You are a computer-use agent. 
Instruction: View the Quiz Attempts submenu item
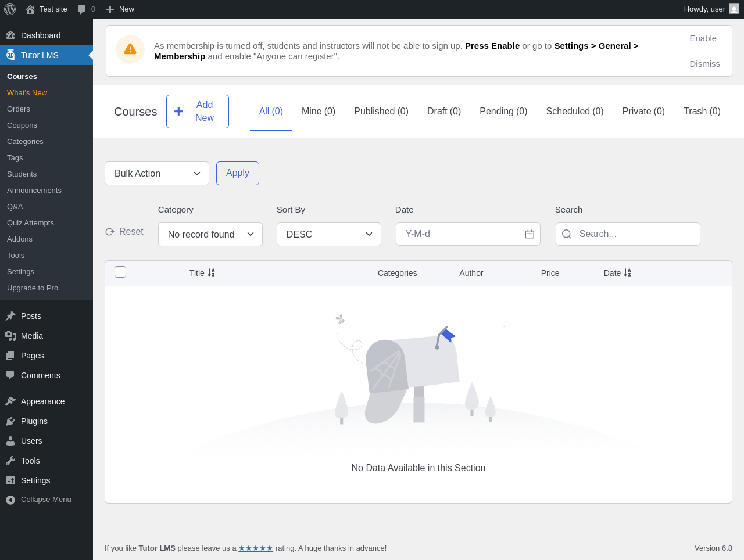pyautogui.click(x=30, y=223)
